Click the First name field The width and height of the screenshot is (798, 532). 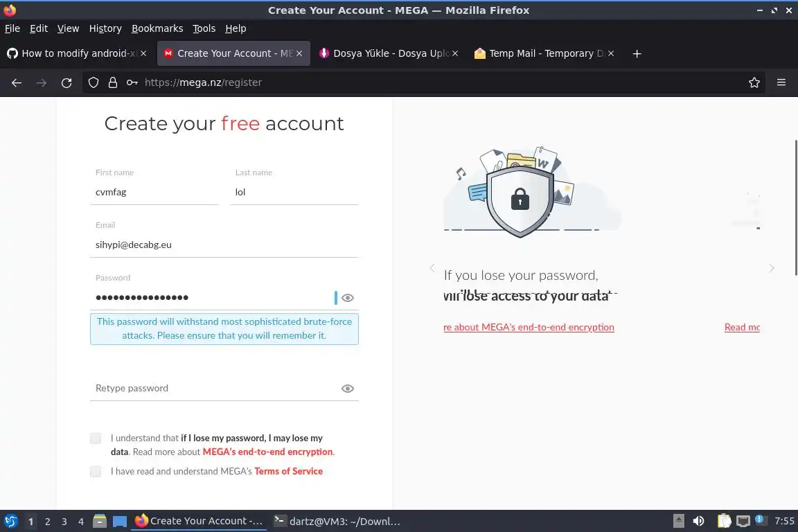[x=154, y=192]
